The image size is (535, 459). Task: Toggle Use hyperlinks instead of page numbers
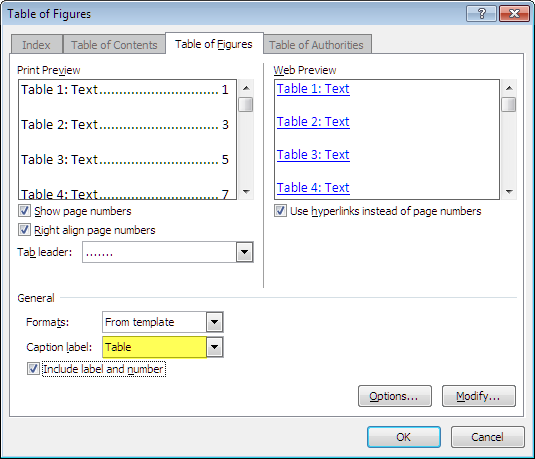[x=280, y=211]
